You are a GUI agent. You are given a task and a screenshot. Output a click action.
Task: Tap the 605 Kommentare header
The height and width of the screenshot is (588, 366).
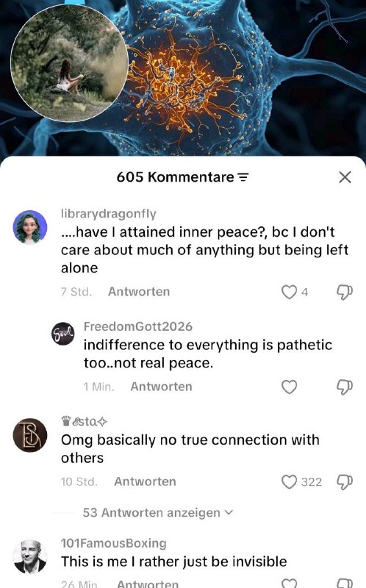point(175,177)
